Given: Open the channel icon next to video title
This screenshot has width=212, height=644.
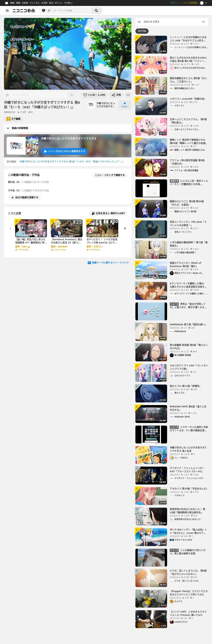Looking at the screenshot, I should (x=91, y=105).
